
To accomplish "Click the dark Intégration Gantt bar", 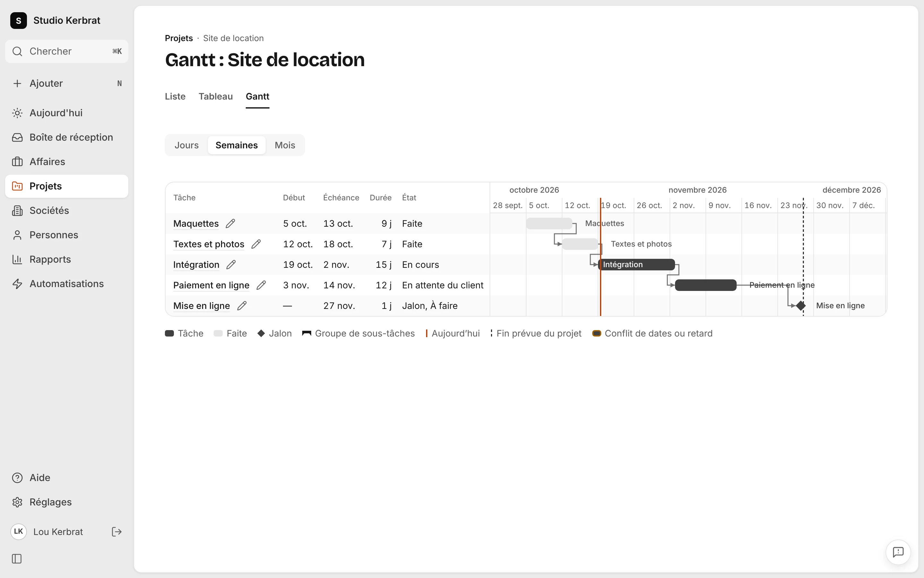I will (x=637, y=265).
